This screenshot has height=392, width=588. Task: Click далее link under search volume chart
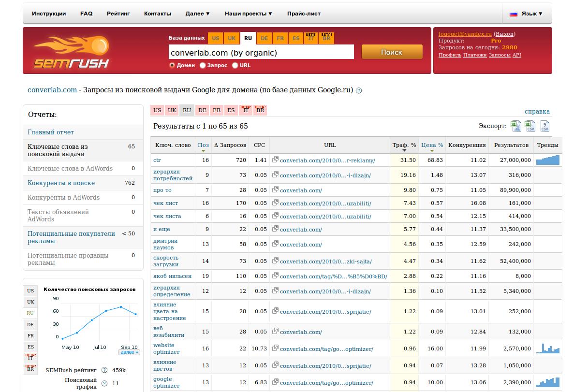pos(129,352)
